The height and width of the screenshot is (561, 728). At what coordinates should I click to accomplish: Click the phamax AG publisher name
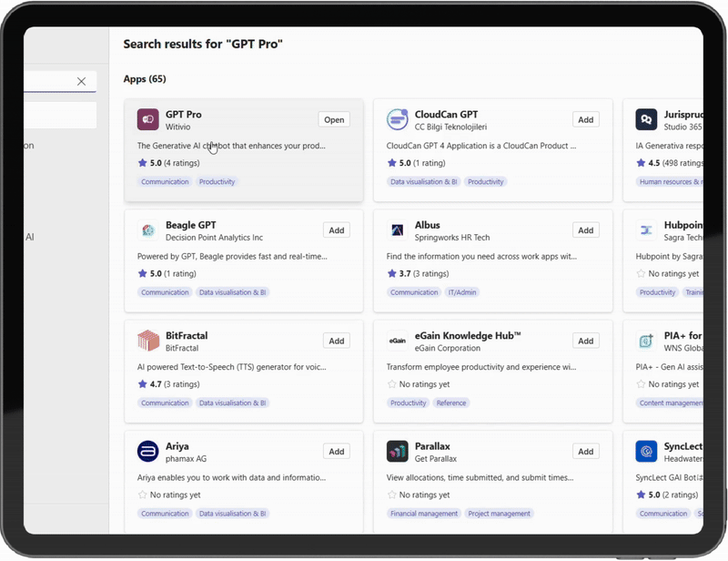[x=186, y=459]
